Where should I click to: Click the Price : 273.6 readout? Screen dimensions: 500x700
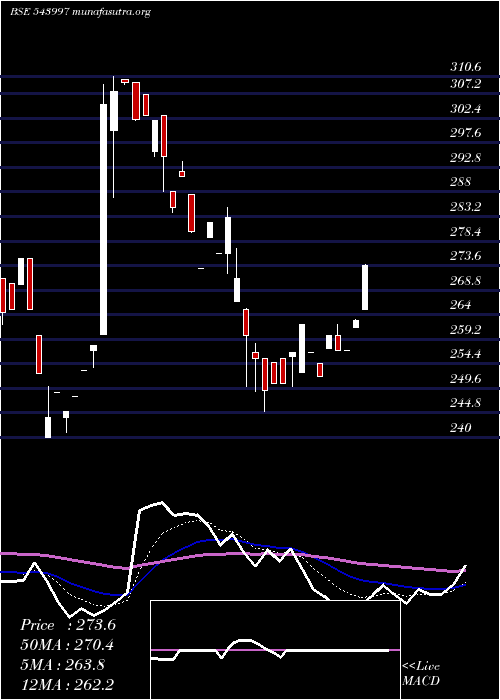68,625
